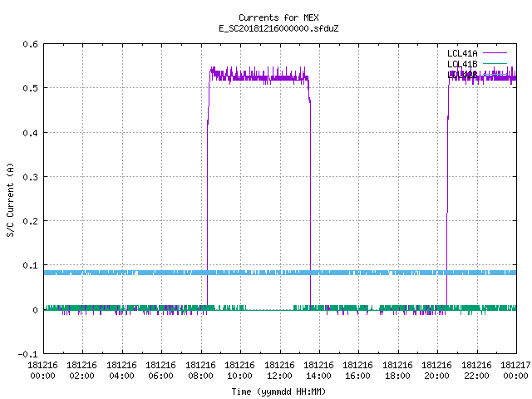Image resolution: width=532 pixels, height=399 pixels.
Task: Click the 12:00 time tick label
Action: 279,376
